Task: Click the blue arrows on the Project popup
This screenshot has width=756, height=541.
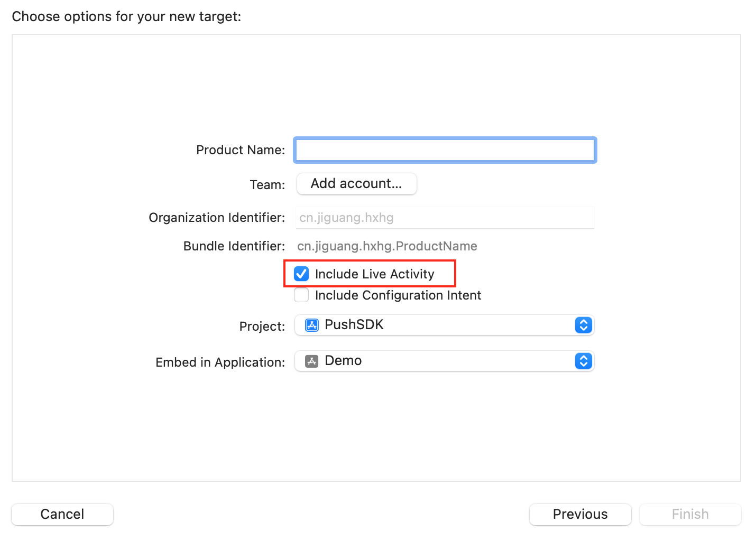Action: coord(583,325)
